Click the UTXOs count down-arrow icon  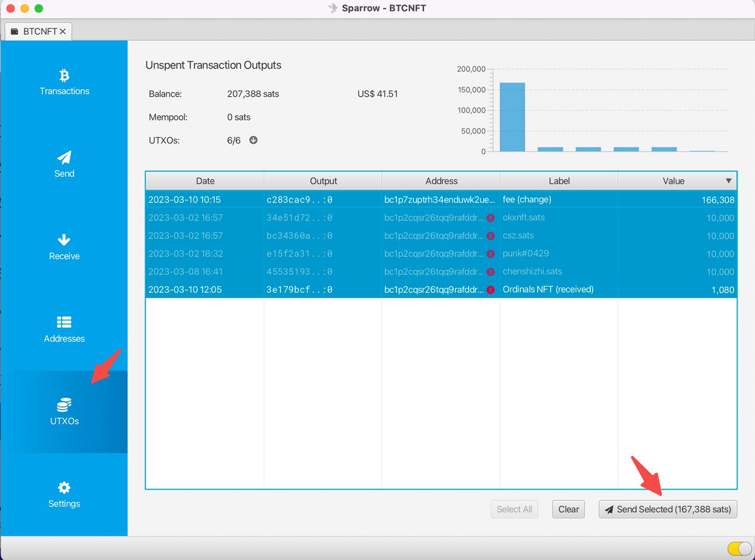click(x=254, y=140)
